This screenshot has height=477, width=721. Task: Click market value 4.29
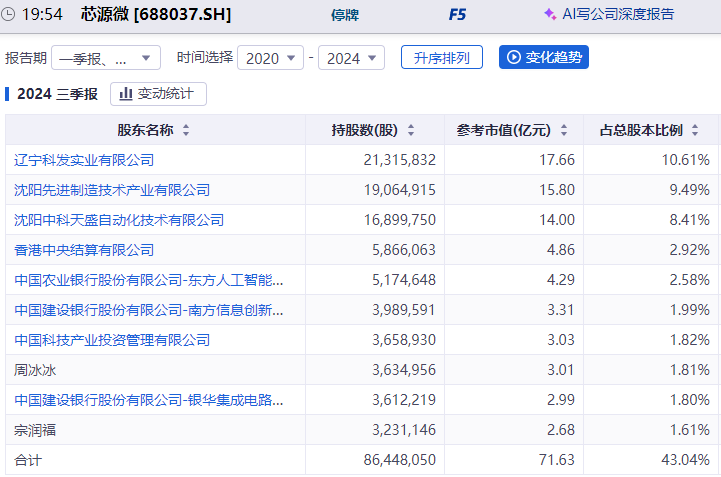[561, 280]
